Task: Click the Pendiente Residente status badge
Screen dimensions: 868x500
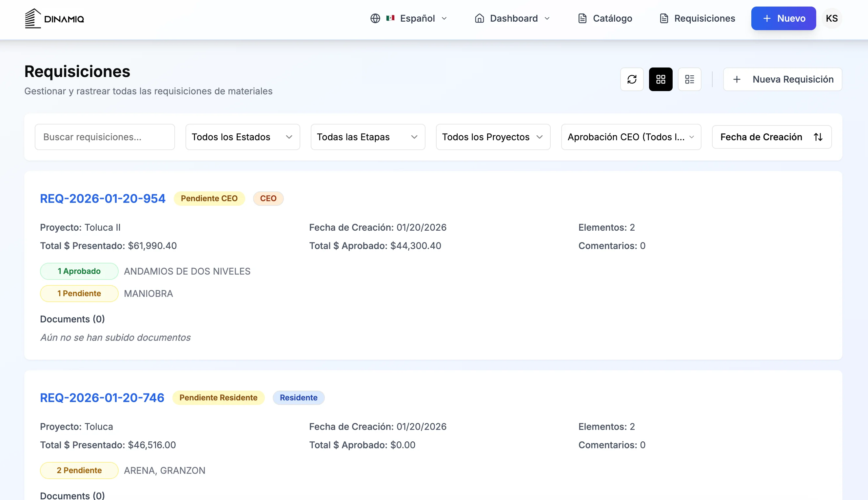Action: (x=218, y=398)
